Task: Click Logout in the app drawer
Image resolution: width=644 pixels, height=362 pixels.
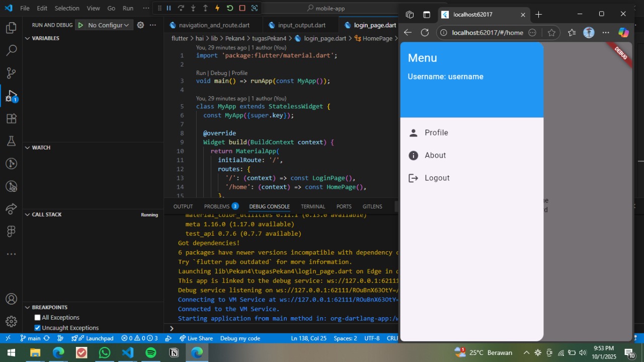Action: coord(437,178)
